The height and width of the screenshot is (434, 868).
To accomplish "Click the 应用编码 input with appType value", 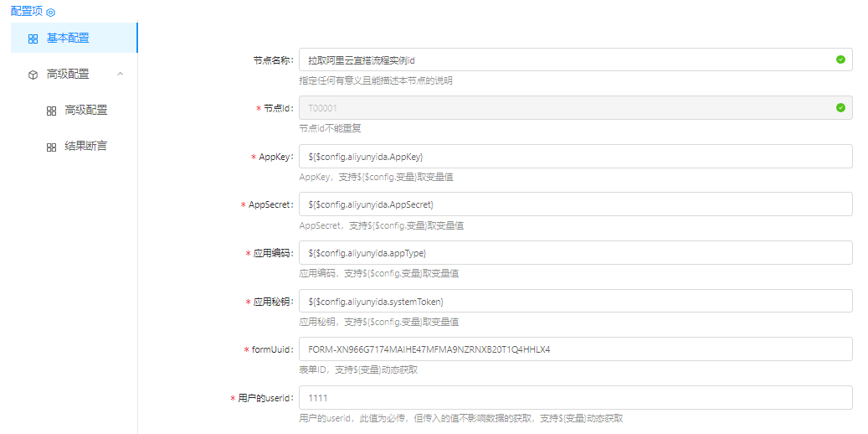I will tap(575, 253).
